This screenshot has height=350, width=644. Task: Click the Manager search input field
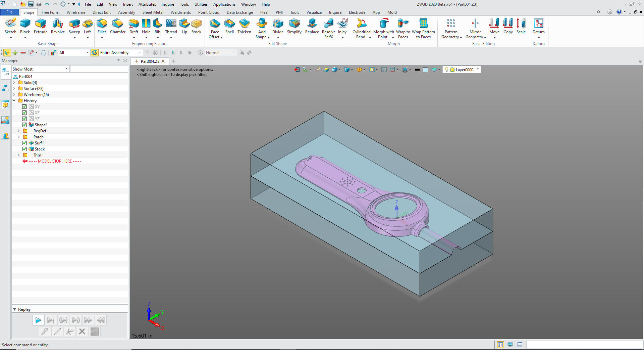99,69
